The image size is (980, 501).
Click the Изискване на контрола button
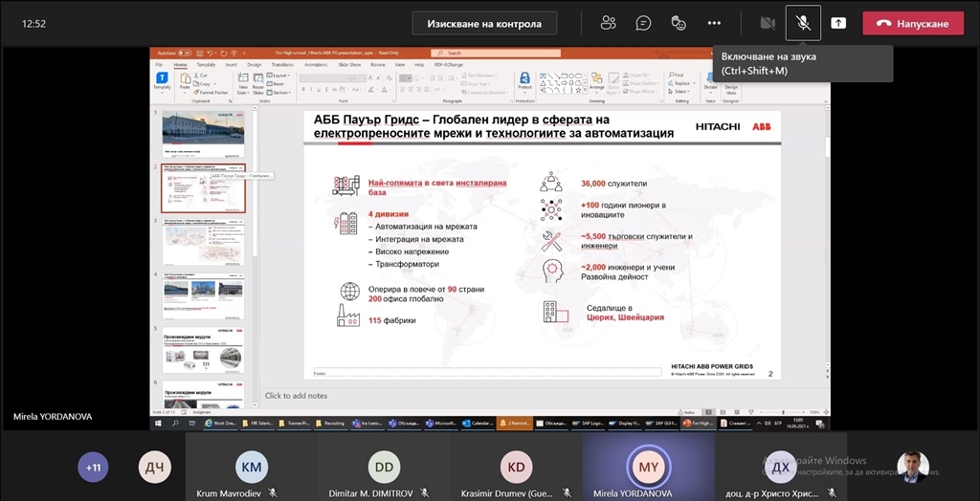pyautogui.click(x=484, y=23)
